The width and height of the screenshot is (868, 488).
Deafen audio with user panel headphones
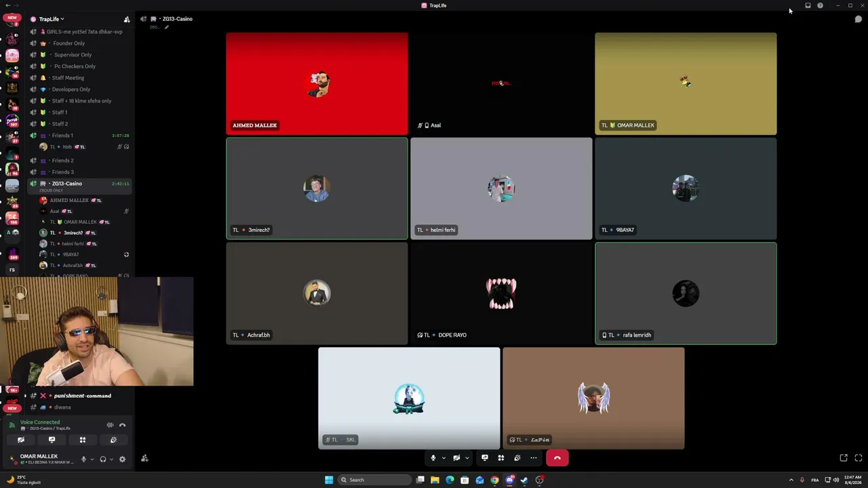click(x=103, y=460)
